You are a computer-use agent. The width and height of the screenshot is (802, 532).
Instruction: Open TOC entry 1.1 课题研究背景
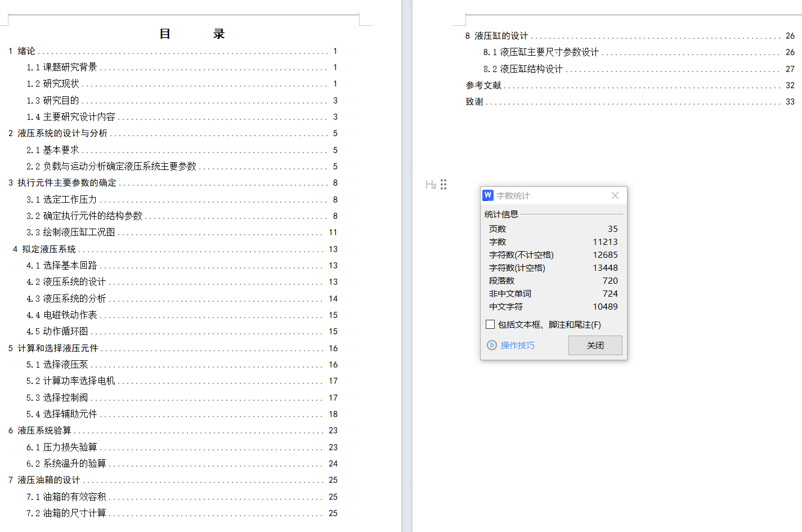(x=182, y=67)
